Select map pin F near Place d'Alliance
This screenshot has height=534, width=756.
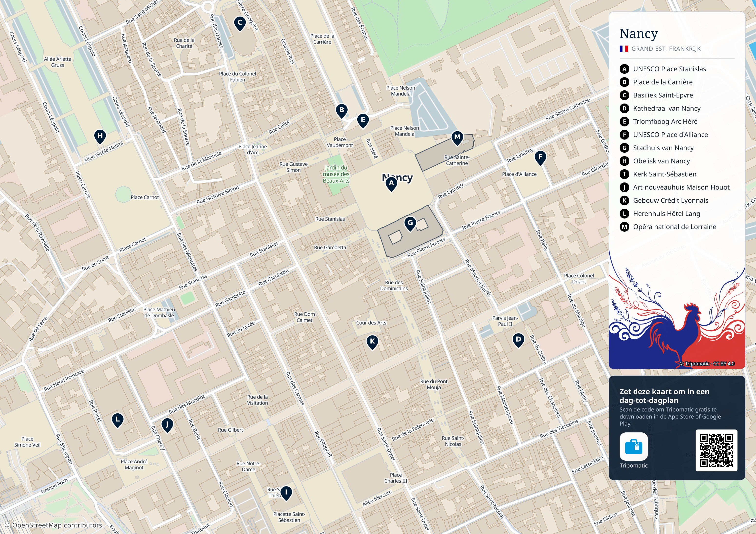pos(540,158)
